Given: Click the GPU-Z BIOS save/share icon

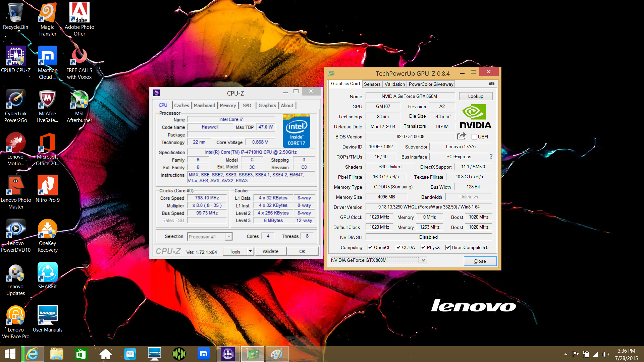Looking at the screenshot, I should click(x=462, y=136).
